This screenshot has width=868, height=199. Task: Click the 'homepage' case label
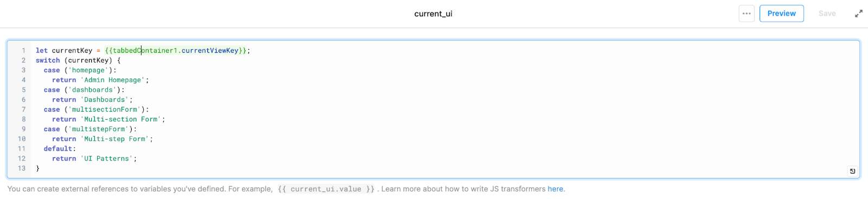click(88, 70)
